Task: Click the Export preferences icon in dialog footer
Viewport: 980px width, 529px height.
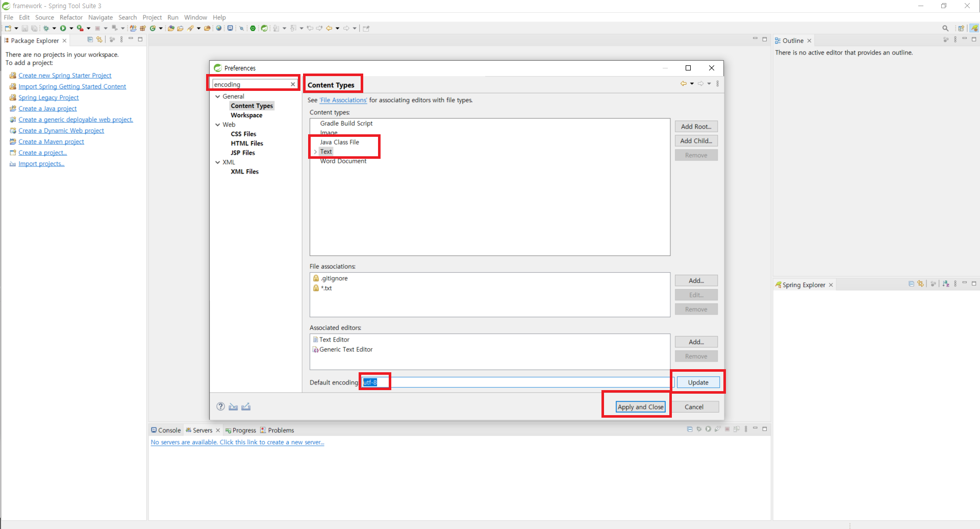Action: (x=246, y=406)
